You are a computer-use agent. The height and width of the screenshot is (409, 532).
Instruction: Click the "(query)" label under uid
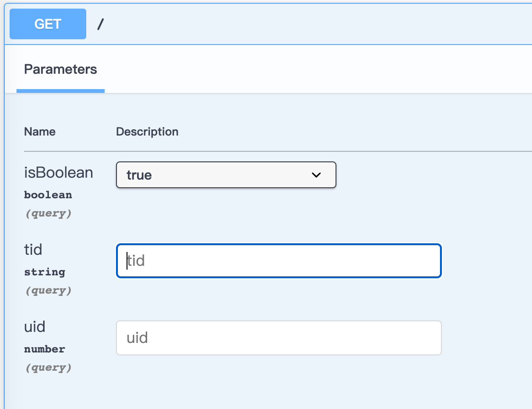[x=48, y=368]
